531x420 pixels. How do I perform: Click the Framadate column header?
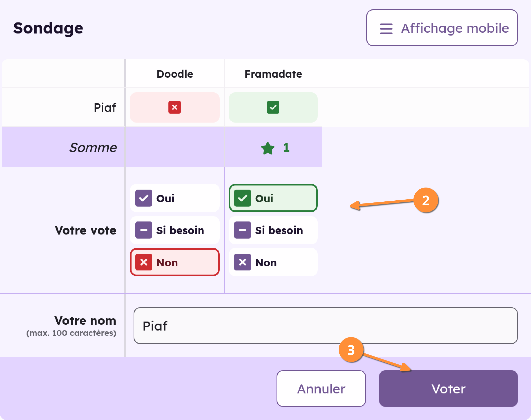(x=273, y=74)
